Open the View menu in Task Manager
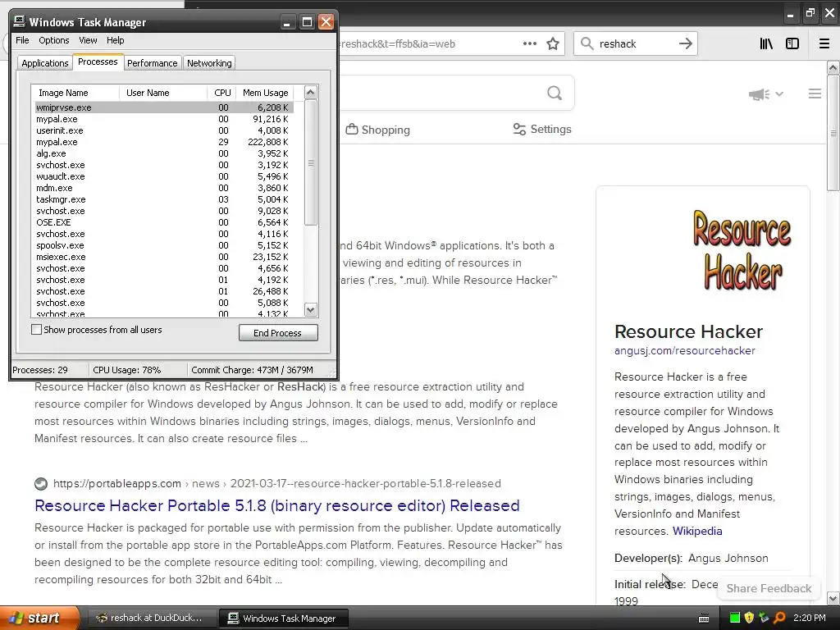Viewport: 840px width, 630px height. click(88, 40)
